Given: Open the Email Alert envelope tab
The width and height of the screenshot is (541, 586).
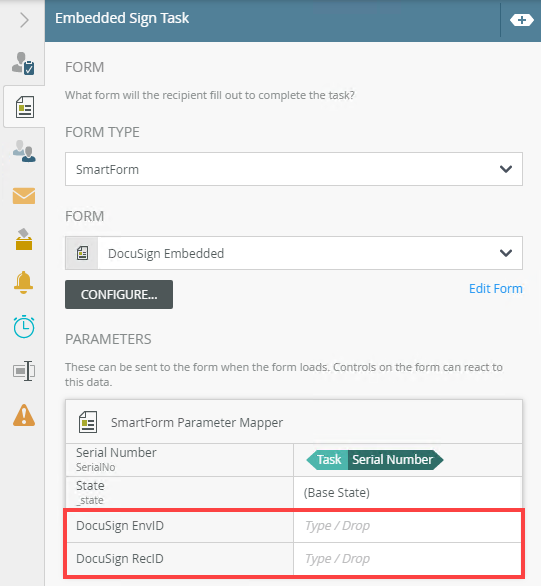Looking at the screenshot, I should [24, 196].
